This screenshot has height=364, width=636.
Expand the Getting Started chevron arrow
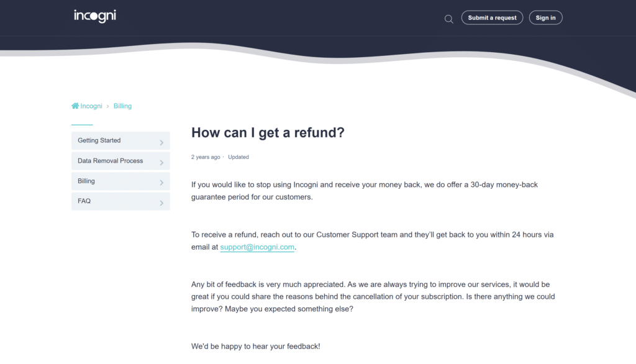tap(161, 142)
